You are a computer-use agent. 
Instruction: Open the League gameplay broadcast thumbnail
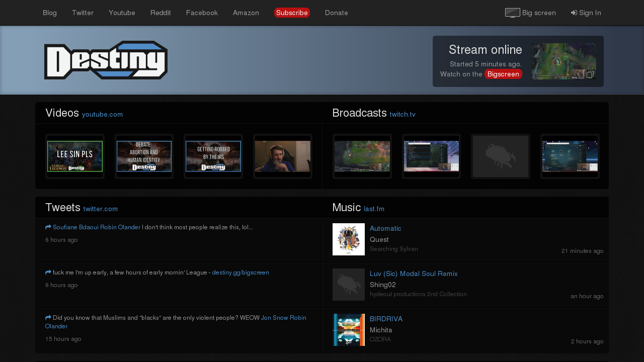362,156
